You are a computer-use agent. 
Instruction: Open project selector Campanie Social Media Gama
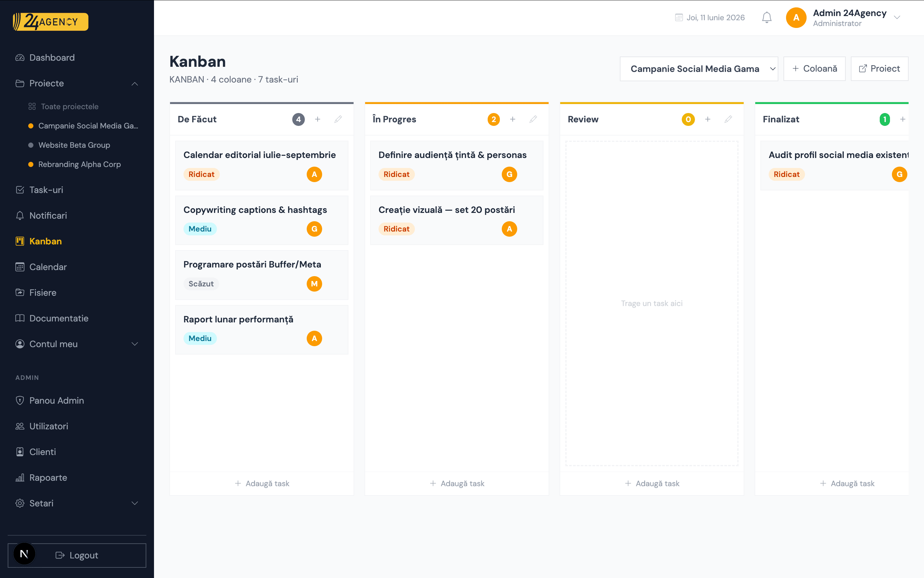tap(699, 69)
